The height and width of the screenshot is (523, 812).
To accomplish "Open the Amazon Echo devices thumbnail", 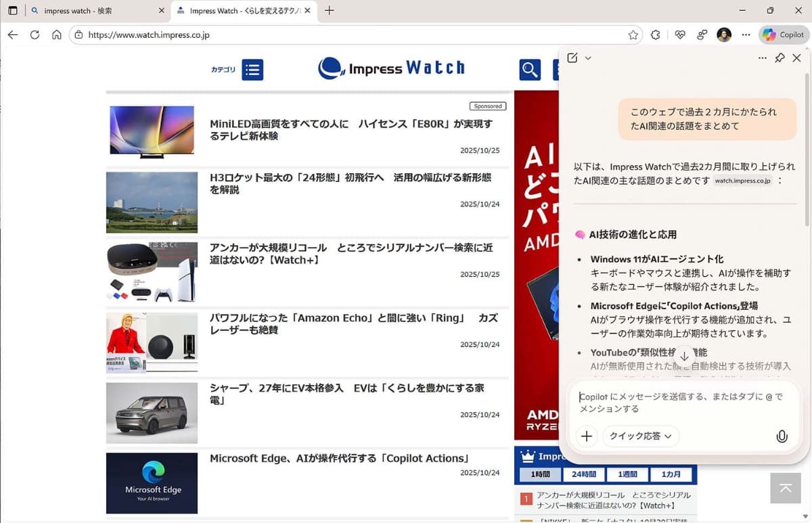I will (x=152, y=342).
